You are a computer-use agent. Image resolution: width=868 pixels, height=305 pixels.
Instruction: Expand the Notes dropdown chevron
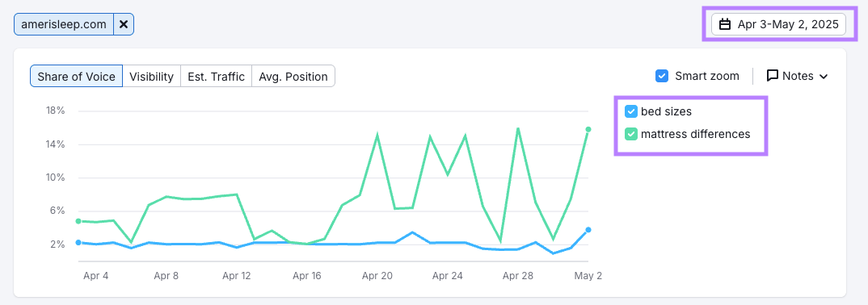click(x=824, y=76)
